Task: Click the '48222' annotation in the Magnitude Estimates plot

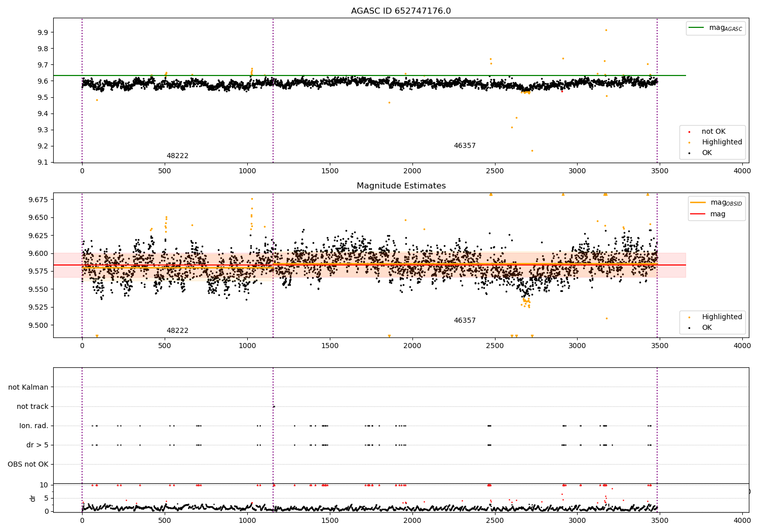Action: [x=177, y=331]
